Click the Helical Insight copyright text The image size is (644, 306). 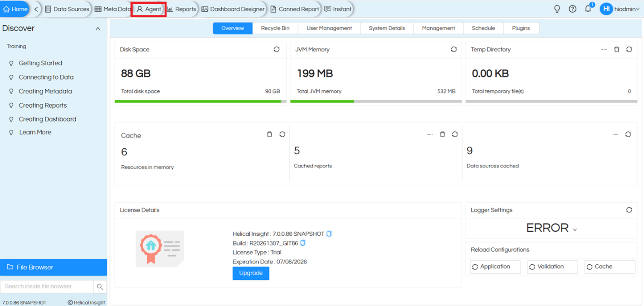(87, 302)
